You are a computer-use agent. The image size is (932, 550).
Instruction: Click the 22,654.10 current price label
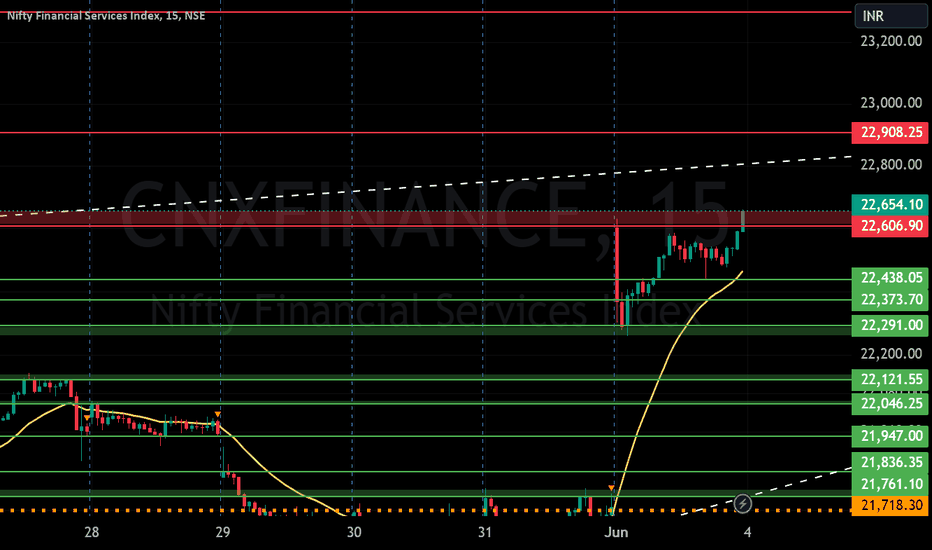click(x=890, y=205)
